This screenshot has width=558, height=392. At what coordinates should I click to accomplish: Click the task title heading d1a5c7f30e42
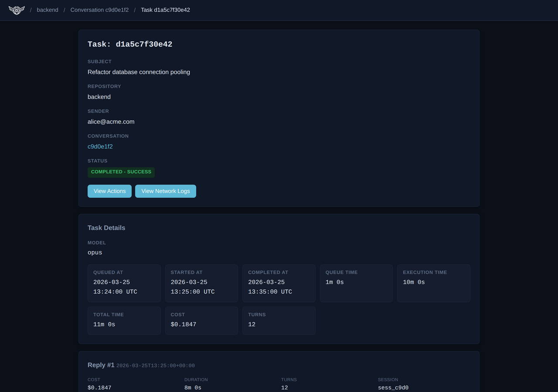(130, 44)
